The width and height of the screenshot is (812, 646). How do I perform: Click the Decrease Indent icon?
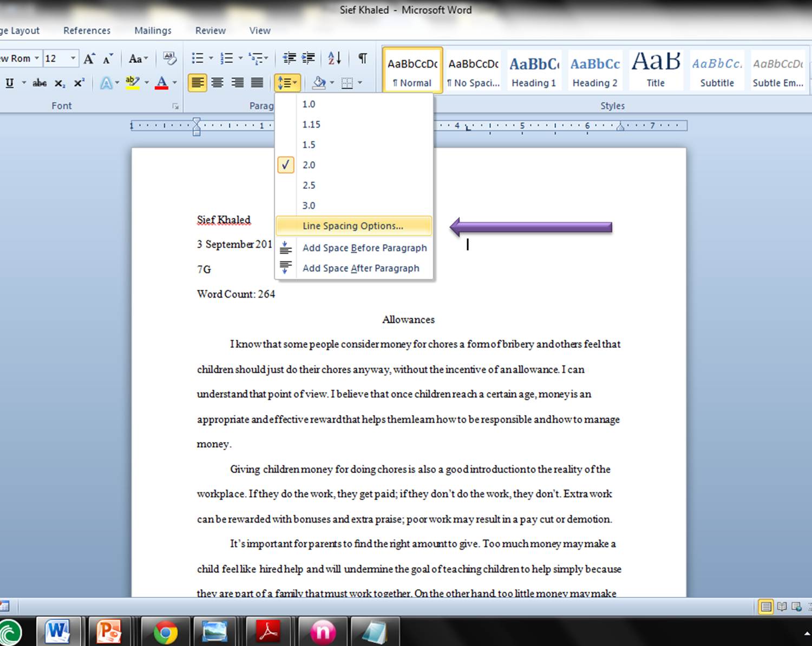290,58
